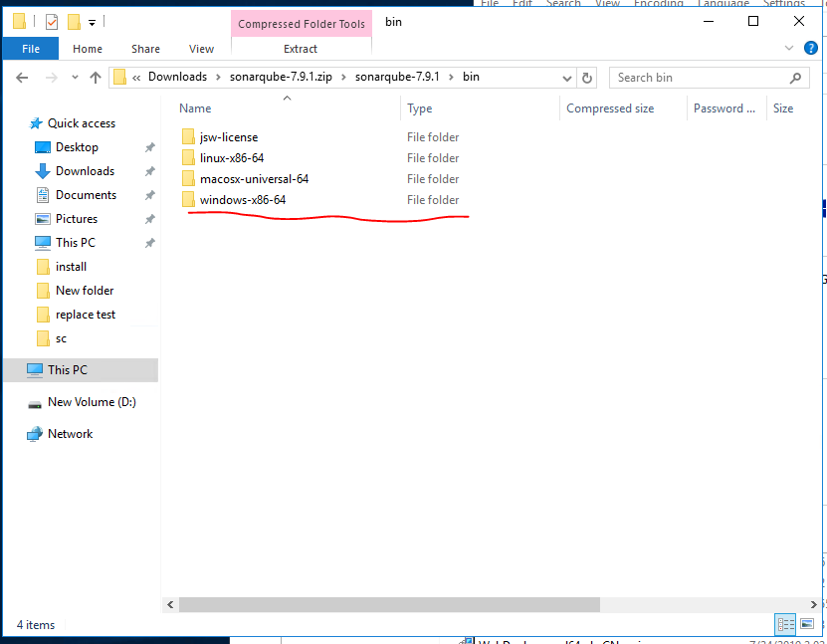Click the bin breadcrumb in the address bar
827x644 pixels.
click(x=471, y=77)
